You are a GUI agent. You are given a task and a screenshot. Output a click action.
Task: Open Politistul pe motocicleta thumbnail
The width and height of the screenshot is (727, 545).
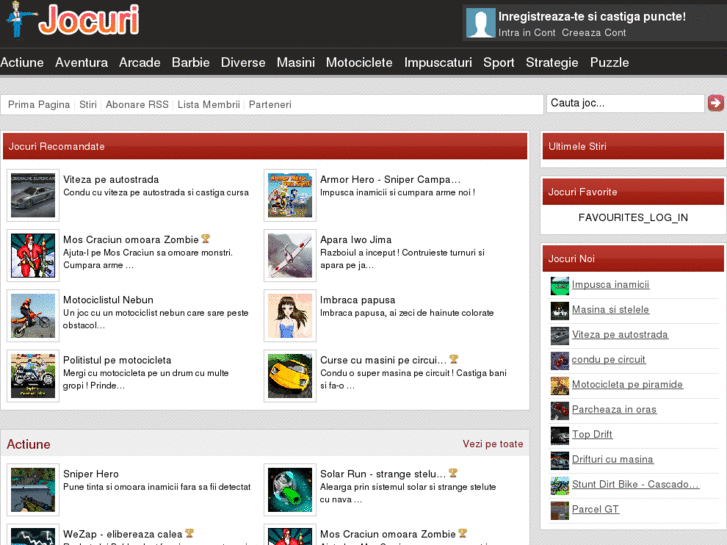point(33,376)
